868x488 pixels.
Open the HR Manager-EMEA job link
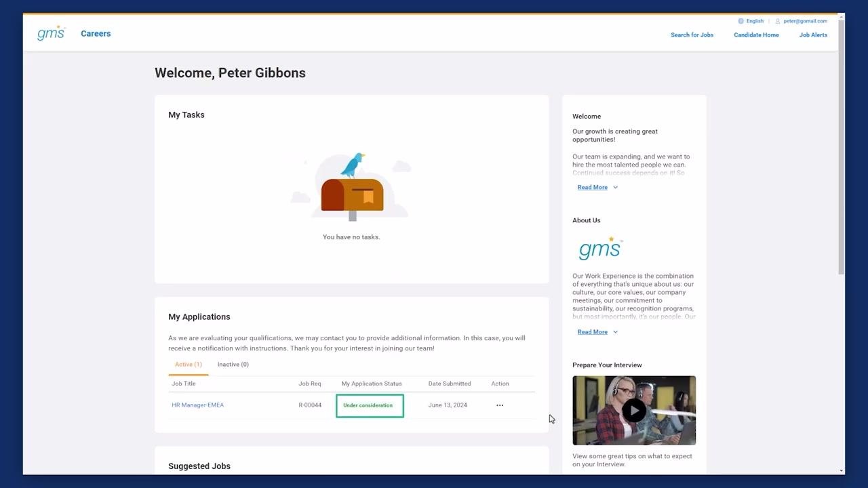197,405
